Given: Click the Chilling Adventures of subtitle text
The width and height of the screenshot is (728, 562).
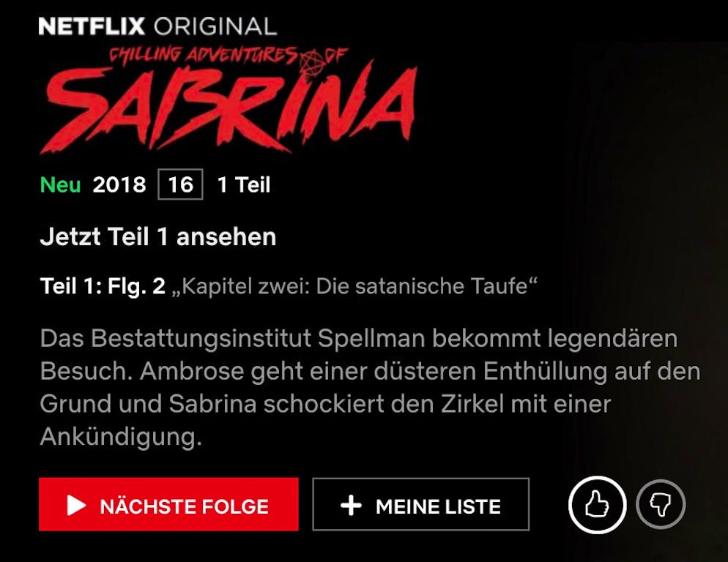Looking at the screenshot, I should pyautogui.click(x=228, y=56).
